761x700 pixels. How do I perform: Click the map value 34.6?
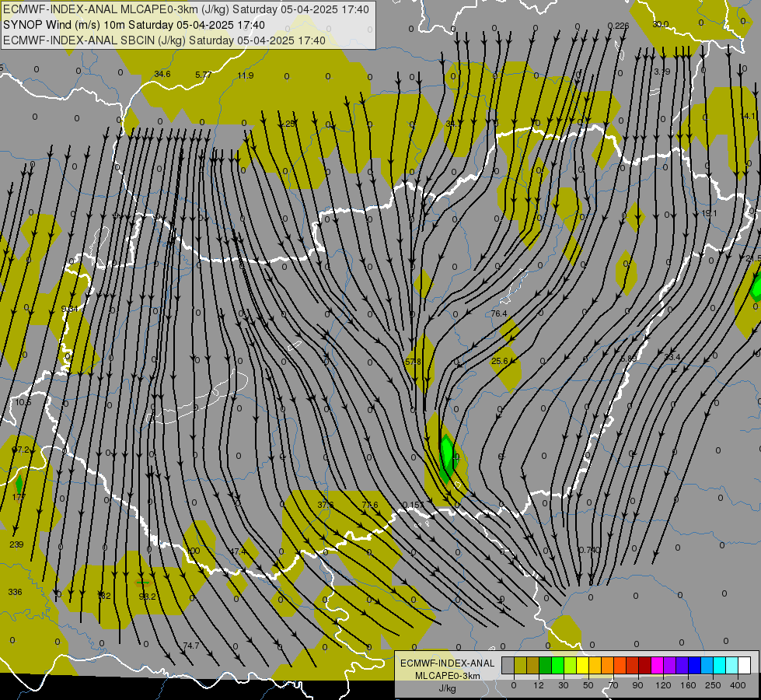coord(162,74)
